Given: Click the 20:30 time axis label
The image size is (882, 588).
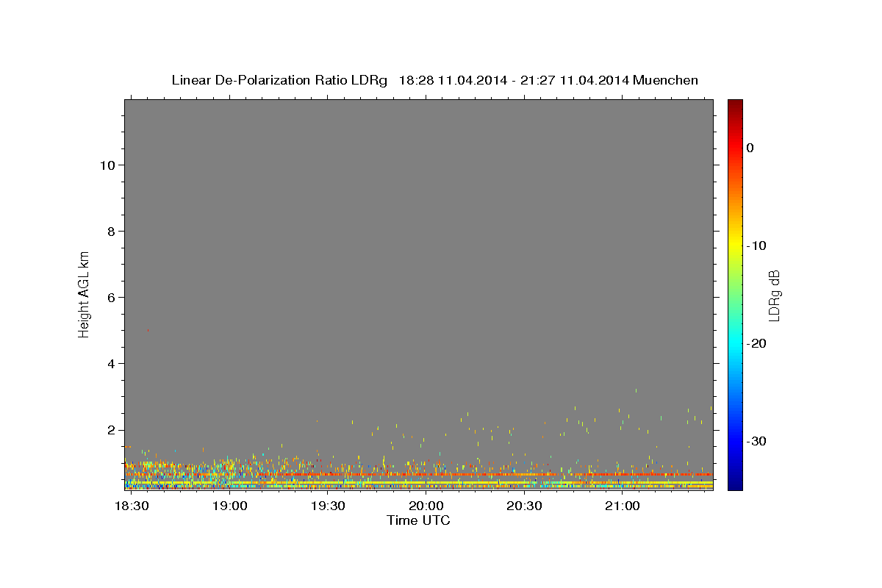Looking at the screenshot, I should click(524, 506).
